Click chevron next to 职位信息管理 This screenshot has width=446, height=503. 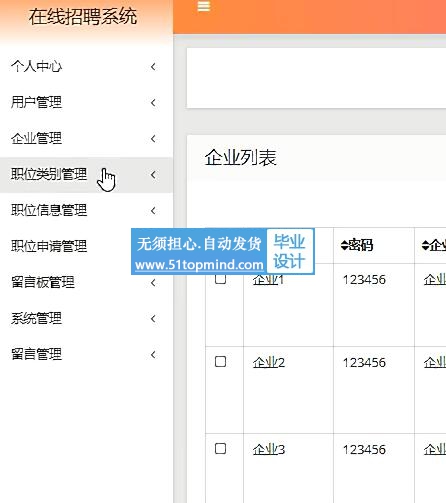click(153, 211)
